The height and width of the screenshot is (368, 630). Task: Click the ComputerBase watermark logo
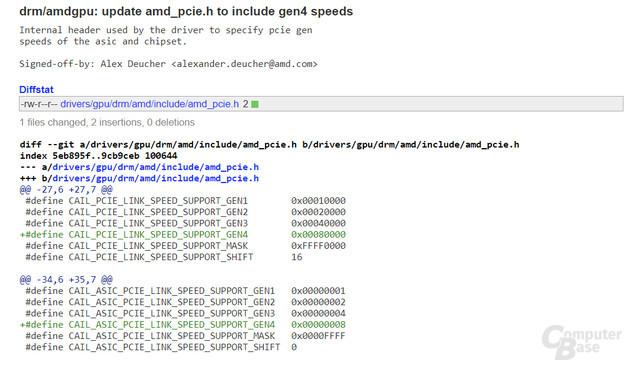point(581,341)
